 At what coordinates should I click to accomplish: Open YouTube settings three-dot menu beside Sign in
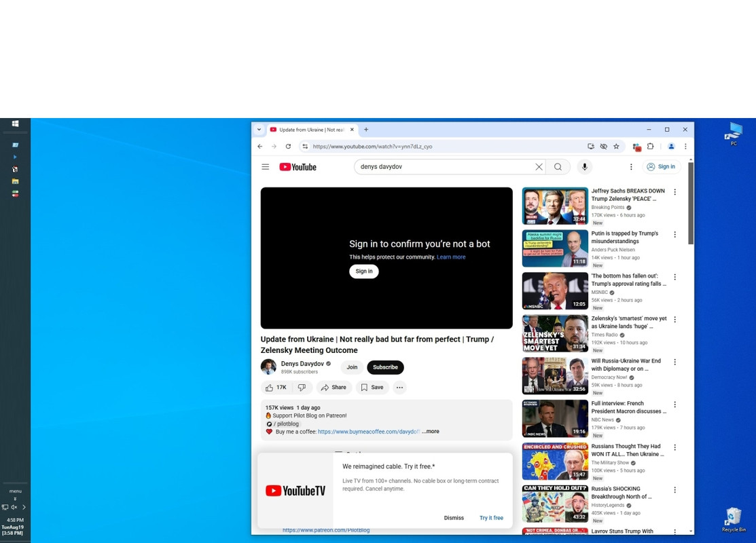(631, 167)
